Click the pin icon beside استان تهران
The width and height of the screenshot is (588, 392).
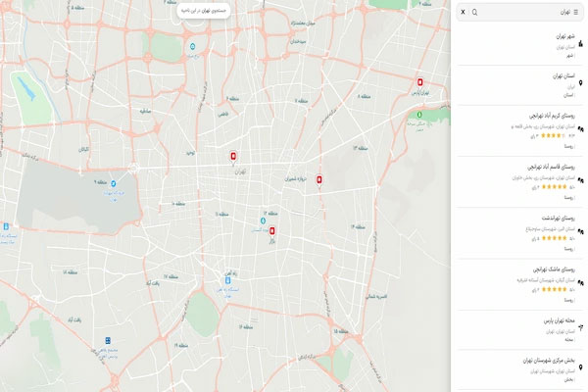[x=580, y=83]
